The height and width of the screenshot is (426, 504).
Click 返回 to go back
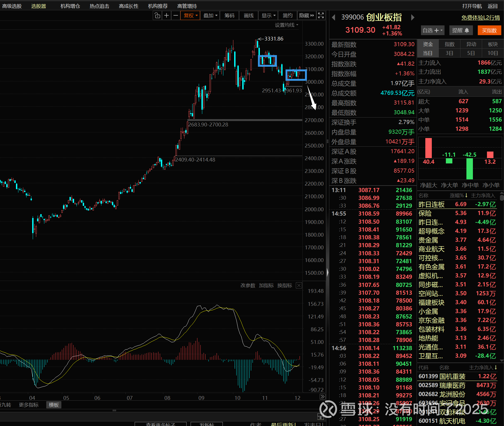coord(493,6)
